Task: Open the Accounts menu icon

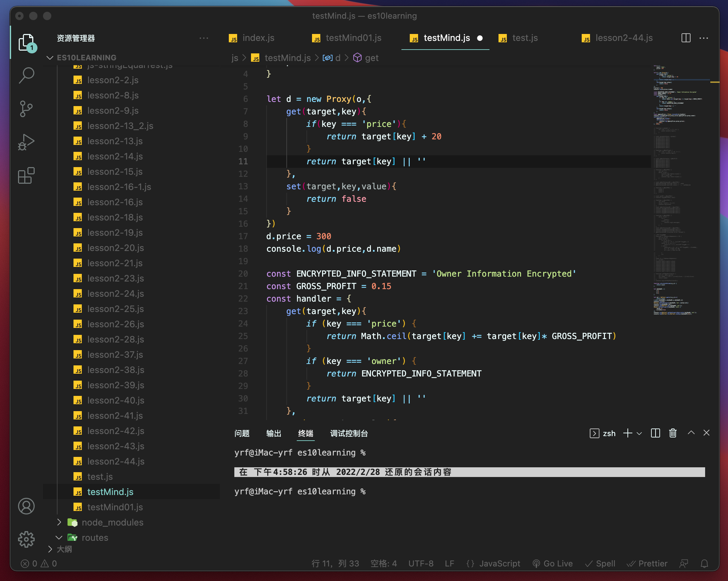Action: click(x=26, y=506)
